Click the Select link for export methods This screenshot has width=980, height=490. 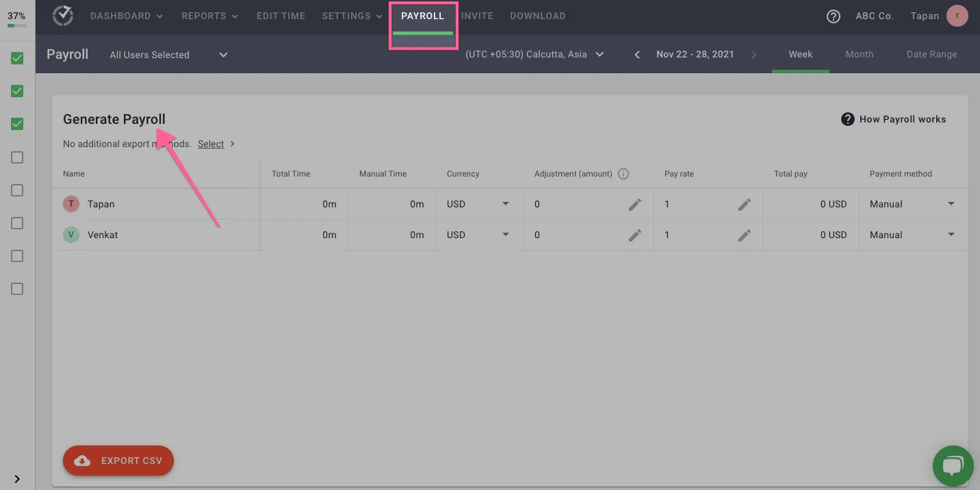pos(211,144)
